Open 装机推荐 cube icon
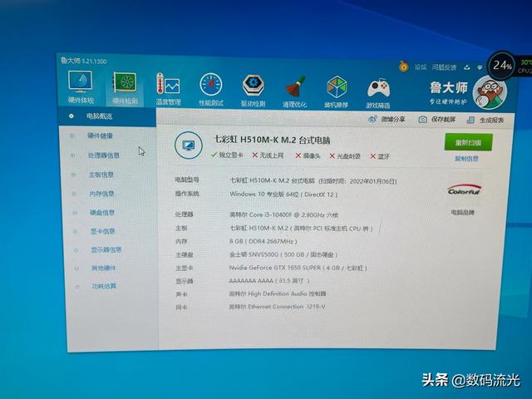The height and width of the screenshot is (399, 532). click(x=336, y=92)
